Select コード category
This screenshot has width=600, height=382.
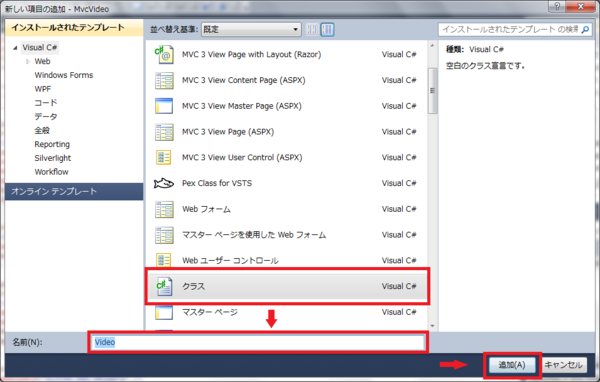[46, 103]
